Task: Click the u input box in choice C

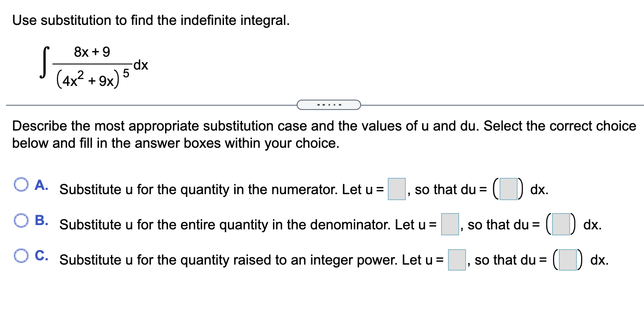Action: (x=457, y=259)
